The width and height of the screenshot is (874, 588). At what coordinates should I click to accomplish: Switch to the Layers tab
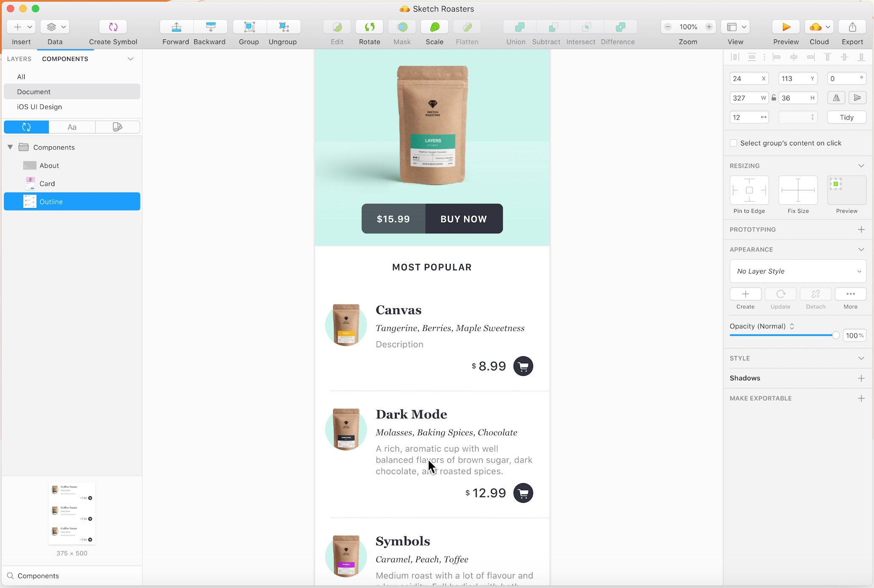19,59
